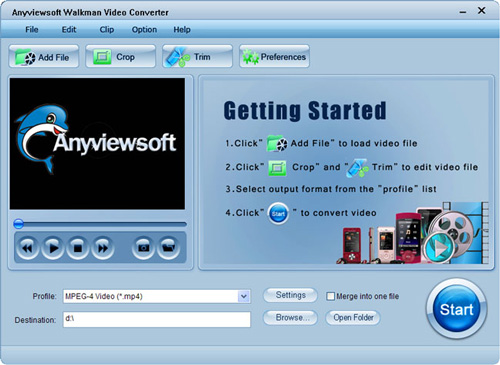Screen dimensions: 500x365
Task: Open the Option menu
Action: (x=144, y=30)
